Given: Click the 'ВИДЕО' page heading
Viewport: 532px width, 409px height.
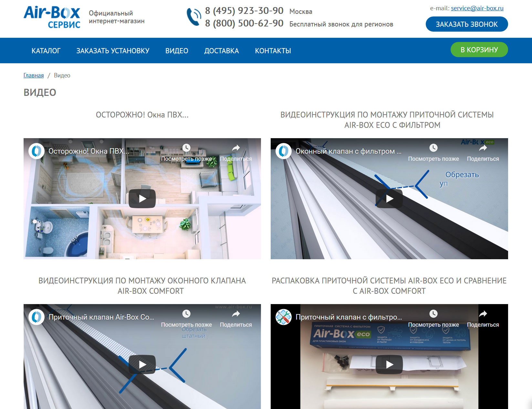Looking at the screenshot, I should (x=40, y=92).
